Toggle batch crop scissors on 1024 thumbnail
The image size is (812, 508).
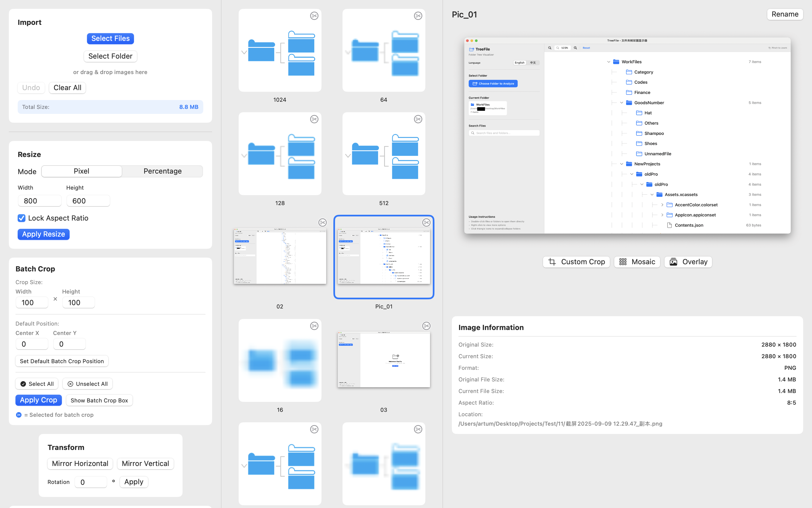[x=314, y=16]
